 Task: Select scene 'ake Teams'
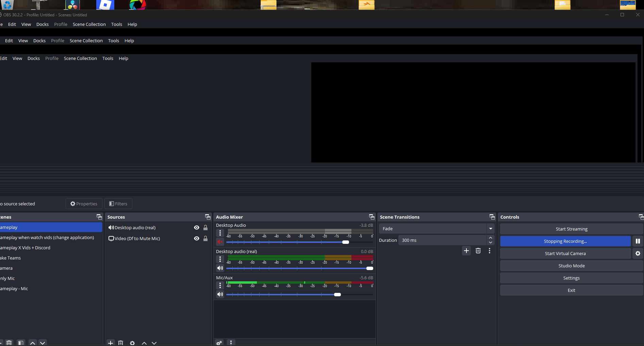pyautogui.click(x=51, y=258)
